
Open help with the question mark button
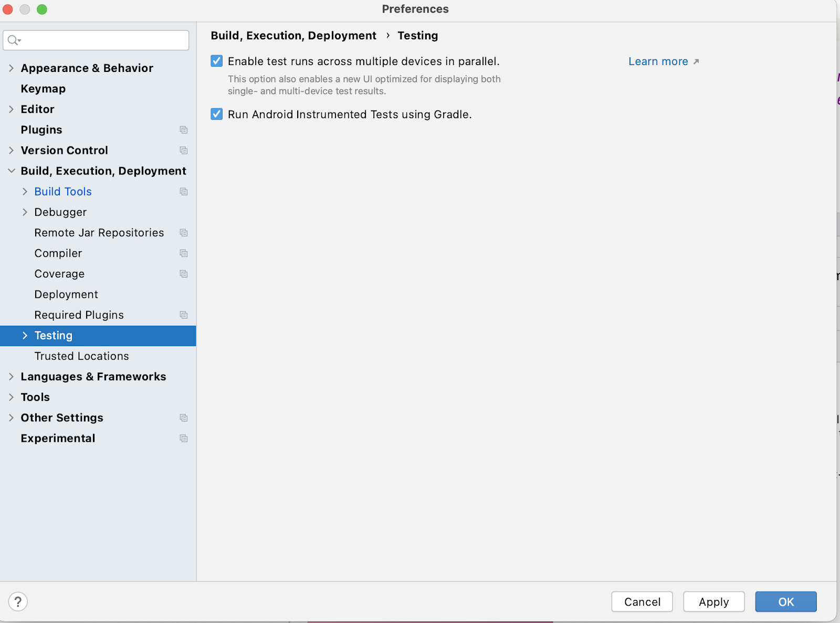[18, 601]
